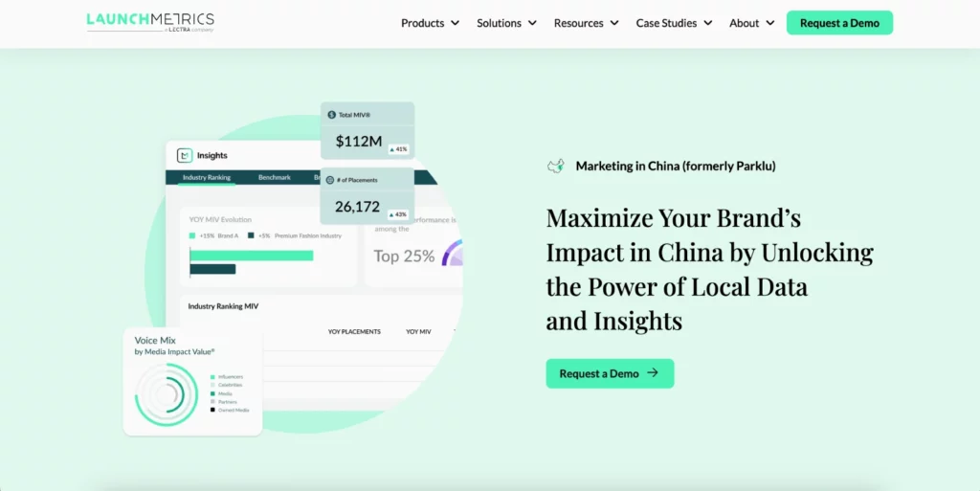Image resolution: width=980 pixels, height=491 pixels.
Task: Click the Voice Mix donut chart
Action: click(167, 394)
